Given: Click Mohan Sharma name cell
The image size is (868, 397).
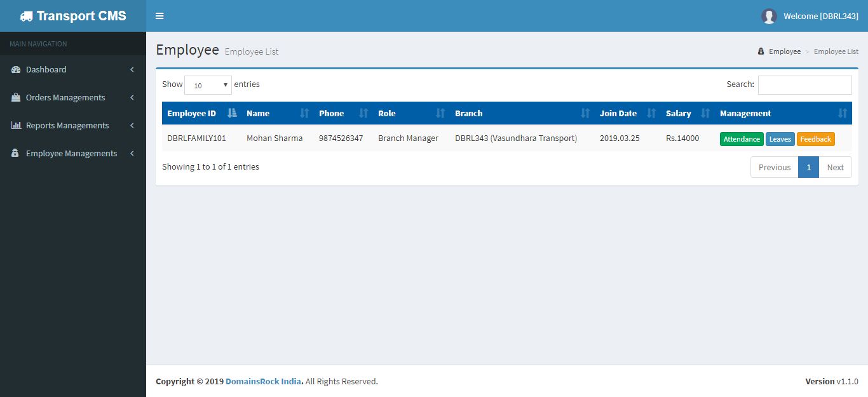Looking at the screenshot, I should point(275,138).
